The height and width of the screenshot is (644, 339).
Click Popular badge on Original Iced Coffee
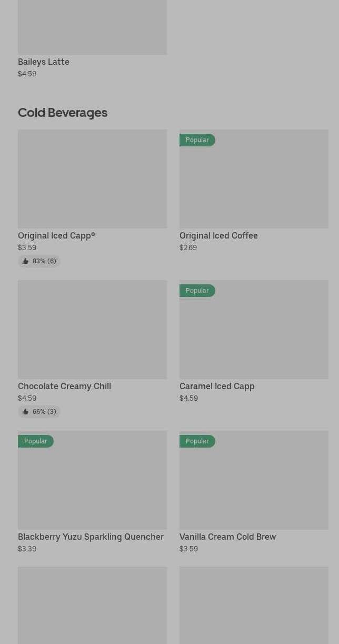coord(197,140)
